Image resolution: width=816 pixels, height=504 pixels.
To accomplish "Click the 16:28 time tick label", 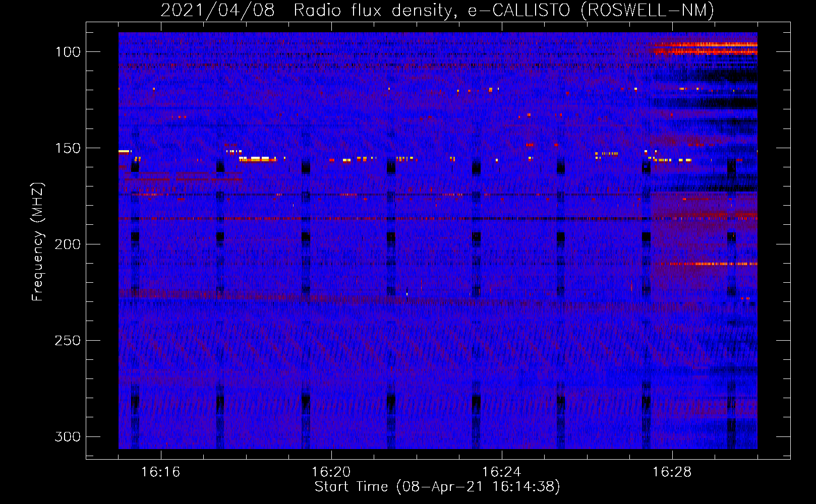I will pos(672,472).
